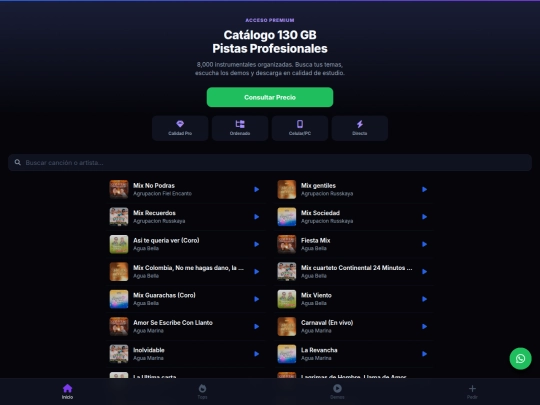Open Mix Guarachas cover thumbnail
Image resolution: width=540 pixels, height=405 pixels.
click(x=119, y=299)
